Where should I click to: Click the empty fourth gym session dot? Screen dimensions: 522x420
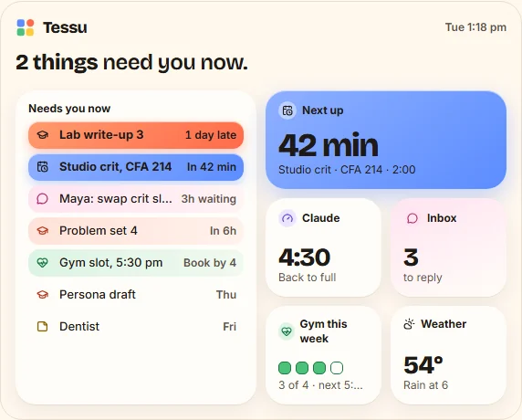(x=337, y=368)
